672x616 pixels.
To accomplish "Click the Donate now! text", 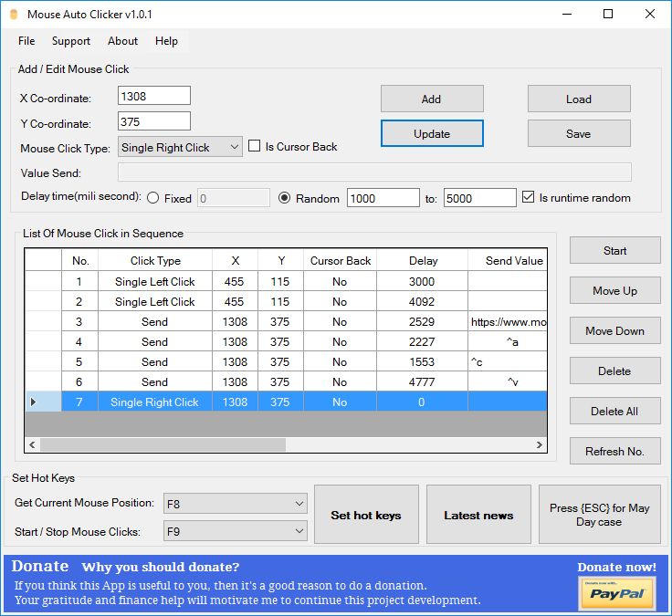I will pos(616,567).
